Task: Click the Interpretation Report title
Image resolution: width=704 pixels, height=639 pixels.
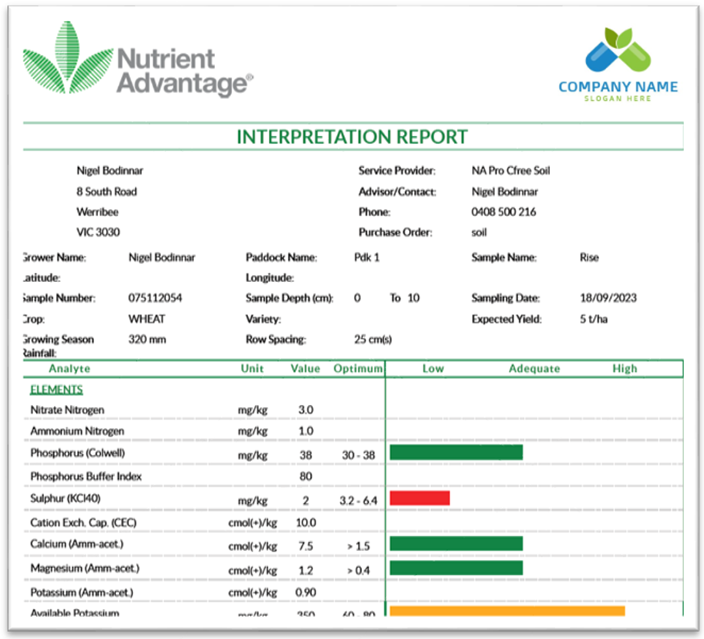Action: (x=351, y=137)
